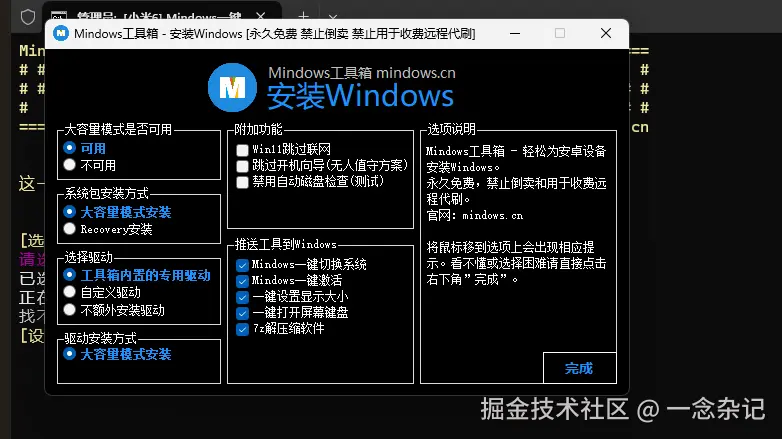The image size is (782, 439).
Task: Click the large Mindows logo icon
Action: pyautogui.click(x=232, y=87)
